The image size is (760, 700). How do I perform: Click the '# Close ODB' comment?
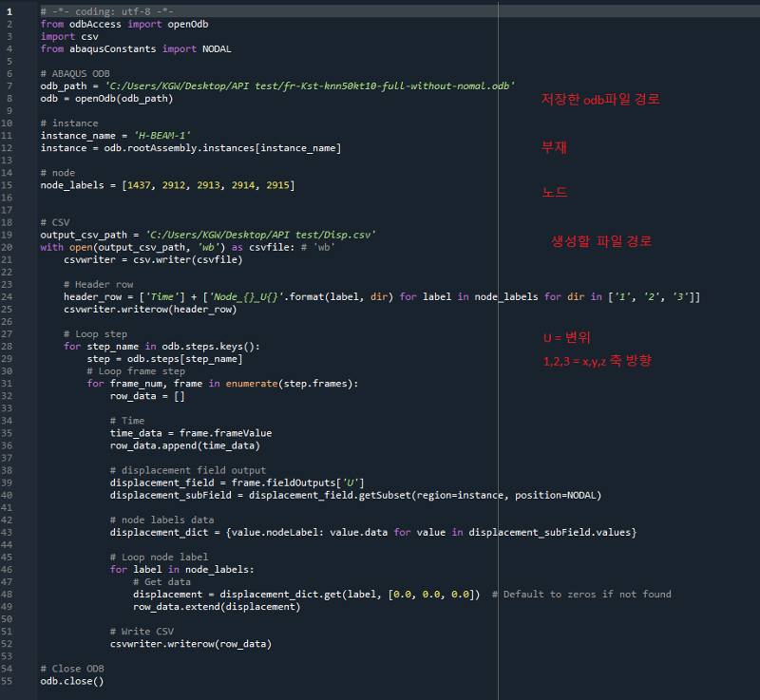click(x=72, y=669)
